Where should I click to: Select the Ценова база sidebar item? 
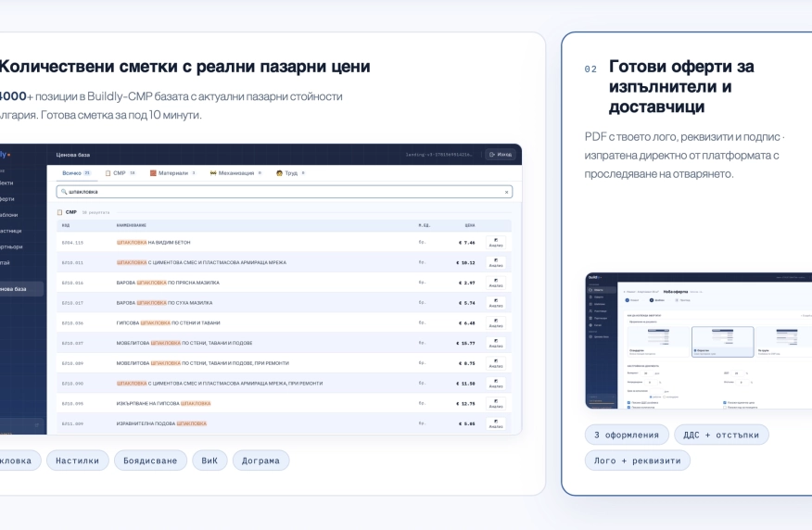[x=20, y=289]
